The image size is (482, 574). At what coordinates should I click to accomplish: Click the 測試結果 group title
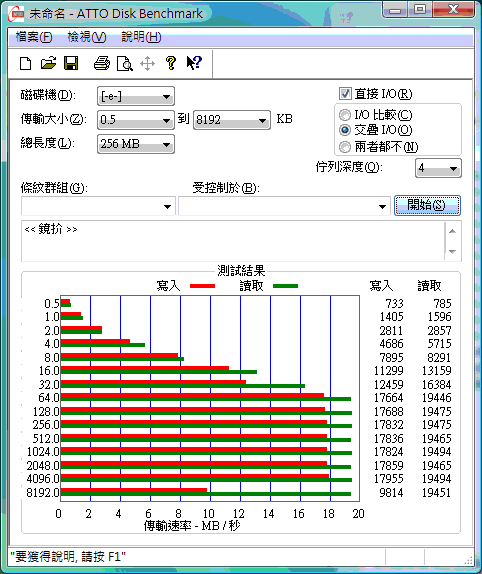[x=241, y=271]
